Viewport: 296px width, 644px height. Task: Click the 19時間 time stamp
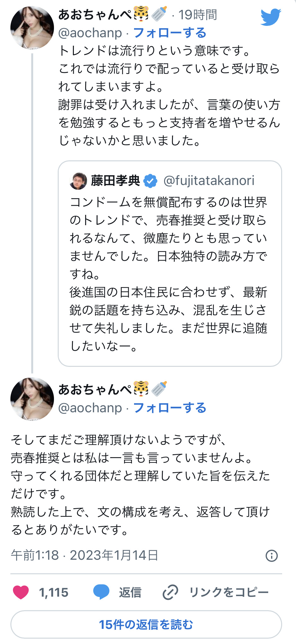click(198, 15)
